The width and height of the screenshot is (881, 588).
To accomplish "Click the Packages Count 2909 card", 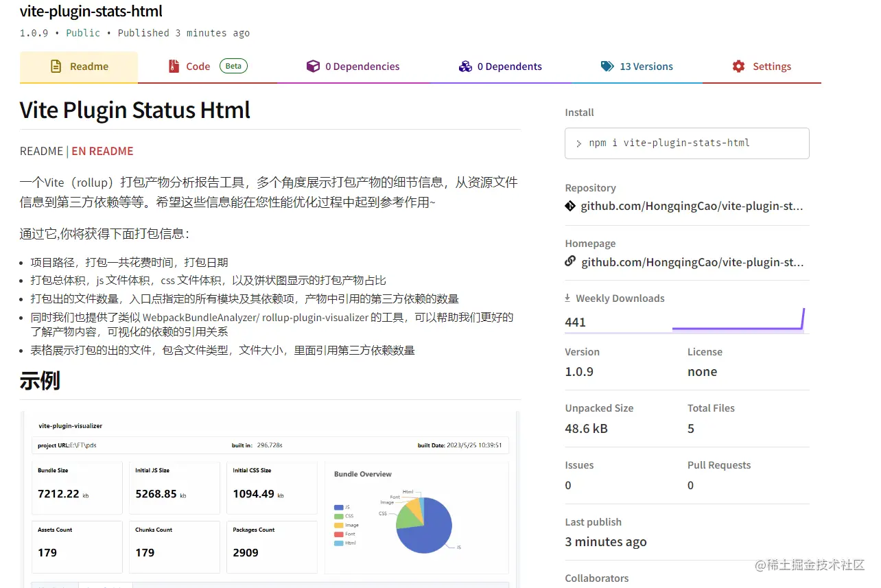I will 272,547.
